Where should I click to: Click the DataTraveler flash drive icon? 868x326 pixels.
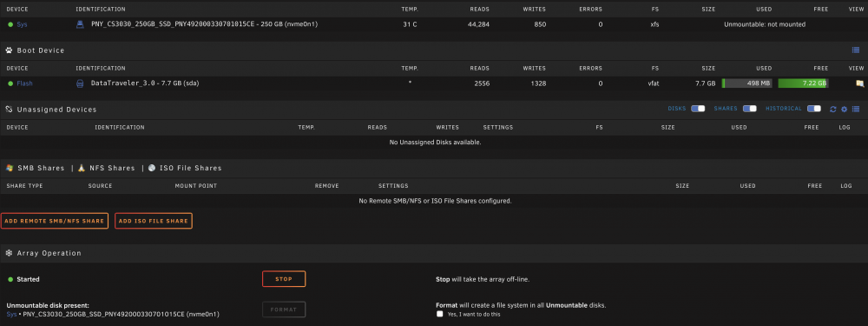pos(80,83)
